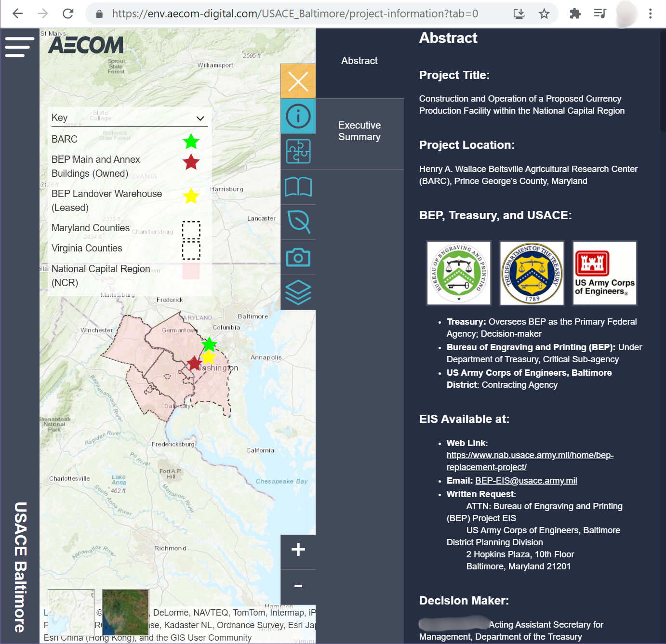The width and height of the screenshot is (666, 644).
Task: Select the topographic basemap thumbnail
Action: 71,613
